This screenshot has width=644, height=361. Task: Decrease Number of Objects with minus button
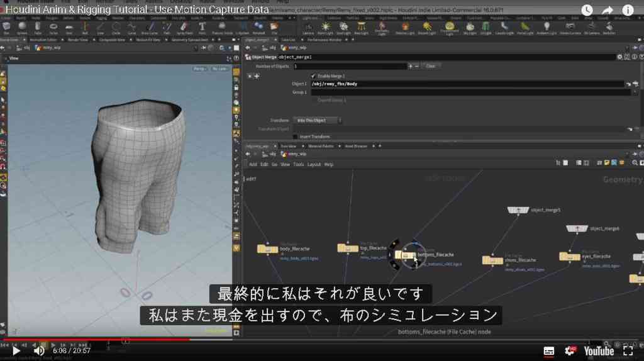tap(416, 66)
